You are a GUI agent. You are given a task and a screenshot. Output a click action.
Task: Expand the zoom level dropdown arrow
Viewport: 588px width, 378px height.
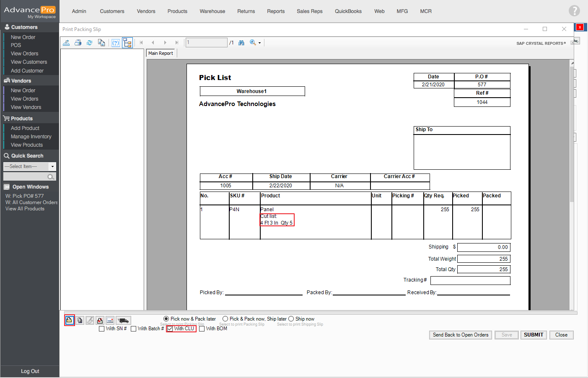(260, 43)
